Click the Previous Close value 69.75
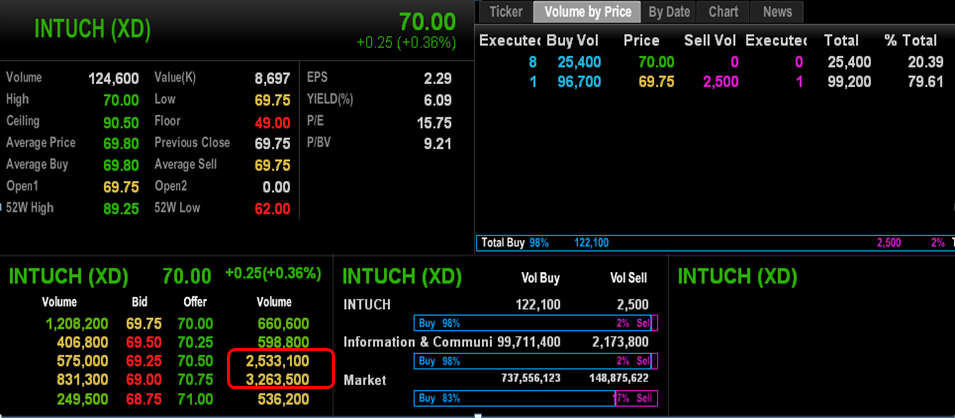This screenshot has height=418, width=955. click(x=273, y=143)
